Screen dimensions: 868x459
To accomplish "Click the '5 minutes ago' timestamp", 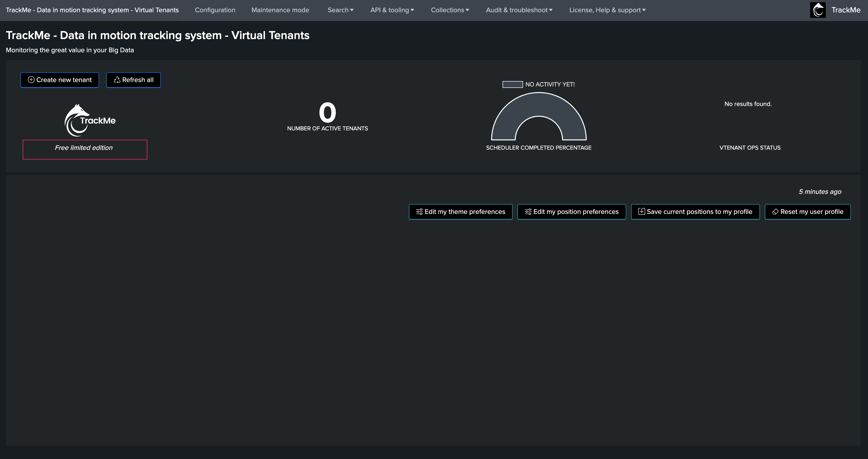I will point(820,192).
